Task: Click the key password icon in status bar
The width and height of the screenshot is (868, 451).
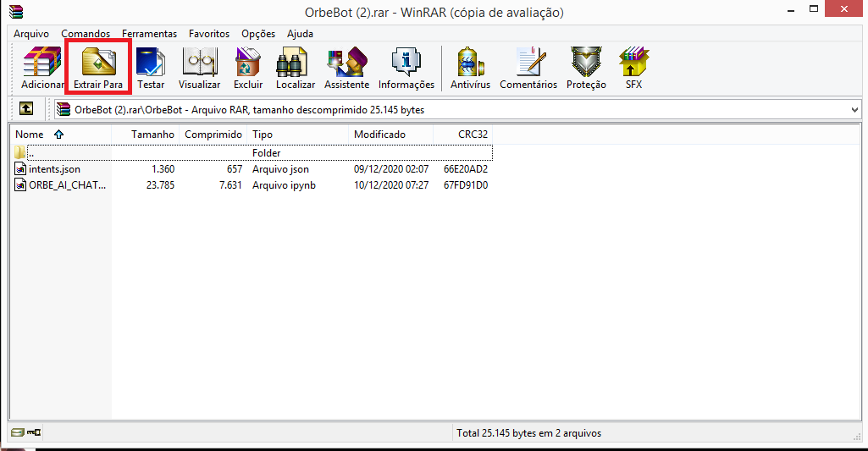Action: (x=35, y=432)
